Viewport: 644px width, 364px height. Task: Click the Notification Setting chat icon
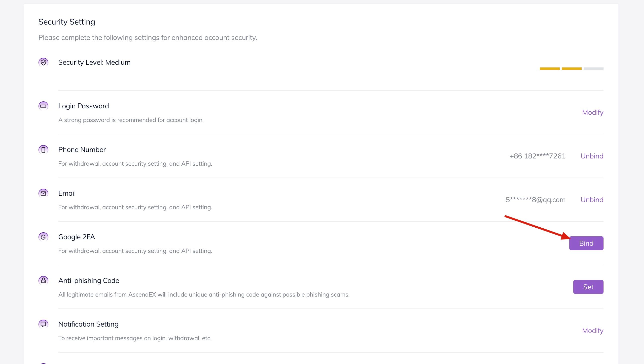pos(43,324)
